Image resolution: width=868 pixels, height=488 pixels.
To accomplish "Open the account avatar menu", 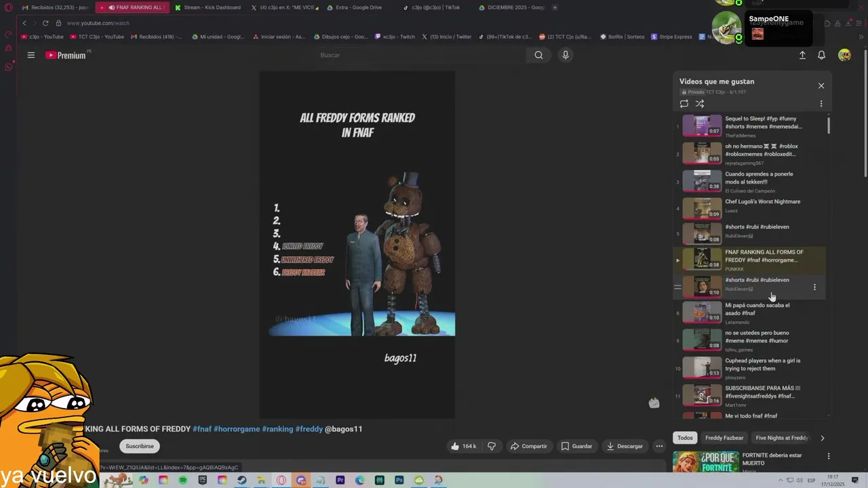I will (x=844, y=55).
